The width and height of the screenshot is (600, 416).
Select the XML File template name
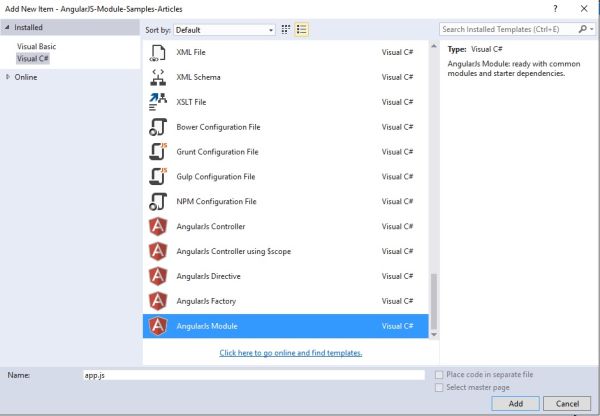tap(191, 52)
